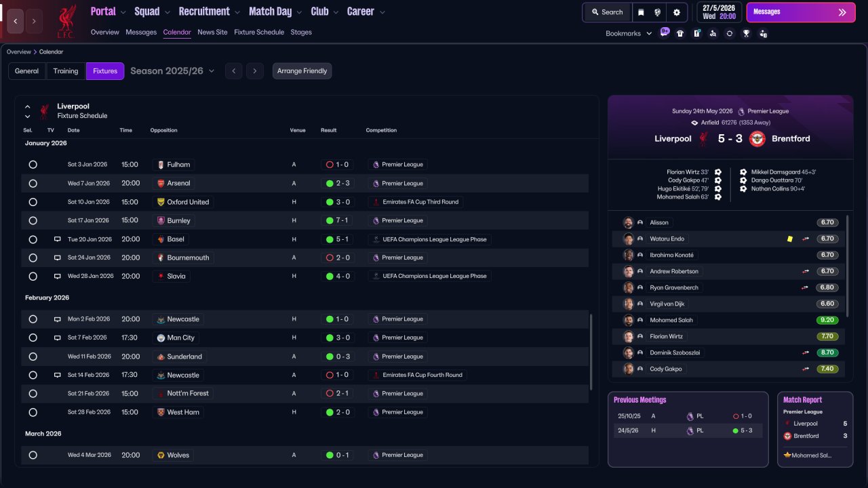868x488 pixels.
Task: Go back with the left navigation arrow
Action: tap(16, 21)
